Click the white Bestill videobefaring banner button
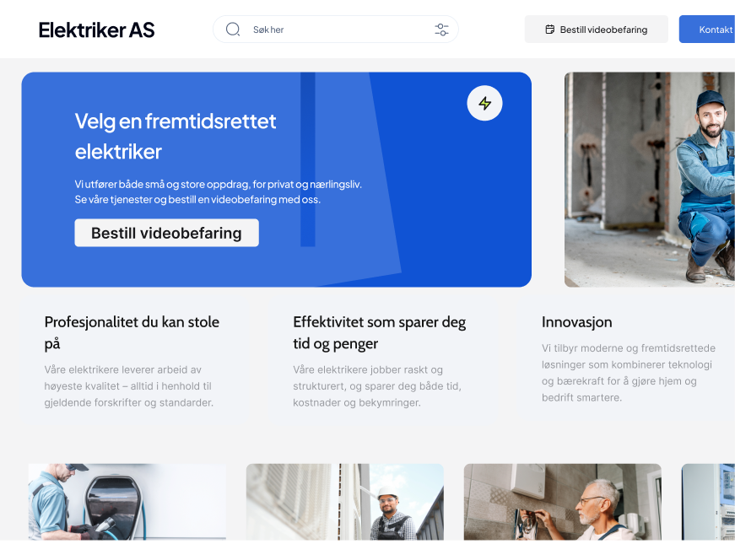 tap(166, 233)
